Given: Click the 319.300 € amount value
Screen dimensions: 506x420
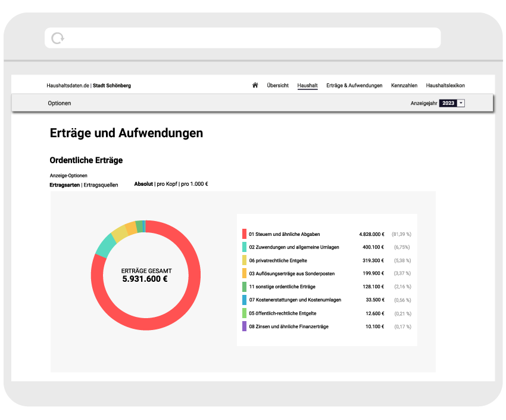Looking at the screenshot, I should pos(373,260).
